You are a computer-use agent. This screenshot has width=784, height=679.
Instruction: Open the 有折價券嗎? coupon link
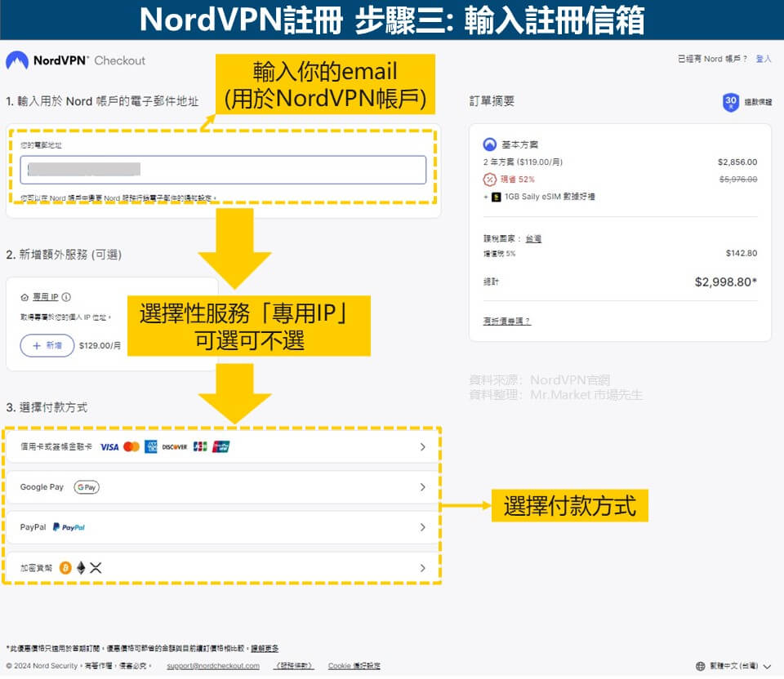(x=507, y=322)
